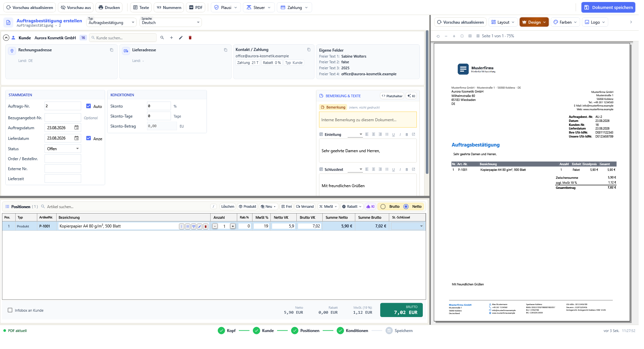This screenshot has width=644, height=349.
Task: Select the Brutto price mode radio
Action: tap(383, 206)
